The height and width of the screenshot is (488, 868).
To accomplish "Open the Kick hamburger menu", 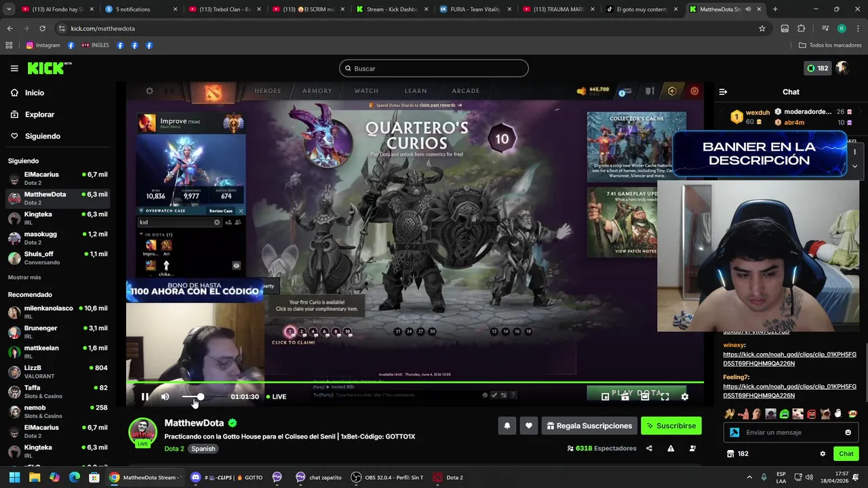I will point(14,68).
